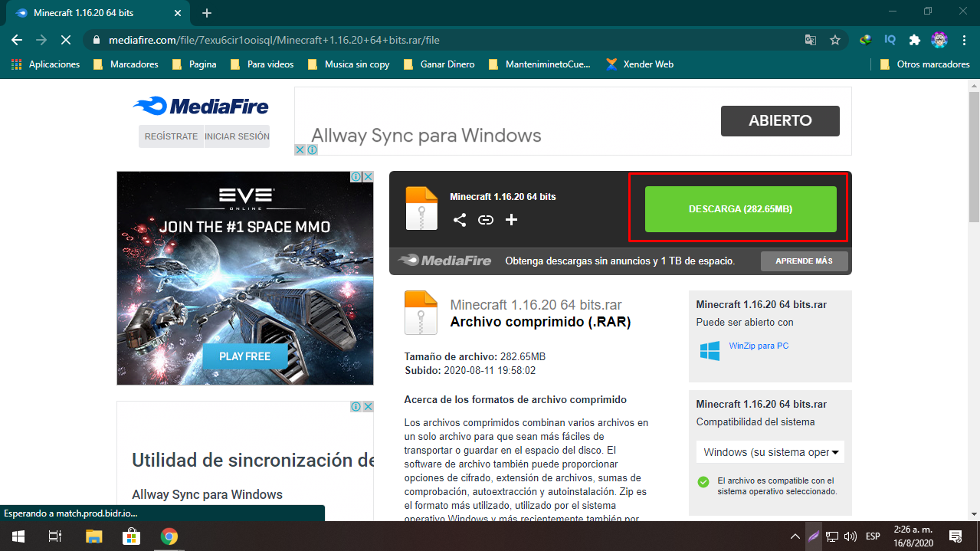Image resolution: width=980 pixels, height=551 pixels.
Task: Click the Utilidad de sincronización ad heading
Action: coord(253,460)
